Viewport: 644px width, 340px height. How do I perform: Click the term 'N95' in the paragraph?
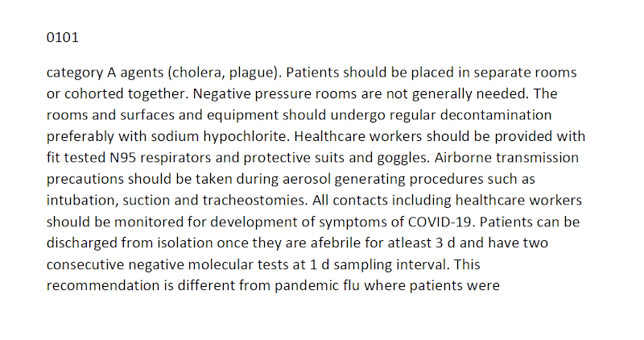click(x=123, y=158)
